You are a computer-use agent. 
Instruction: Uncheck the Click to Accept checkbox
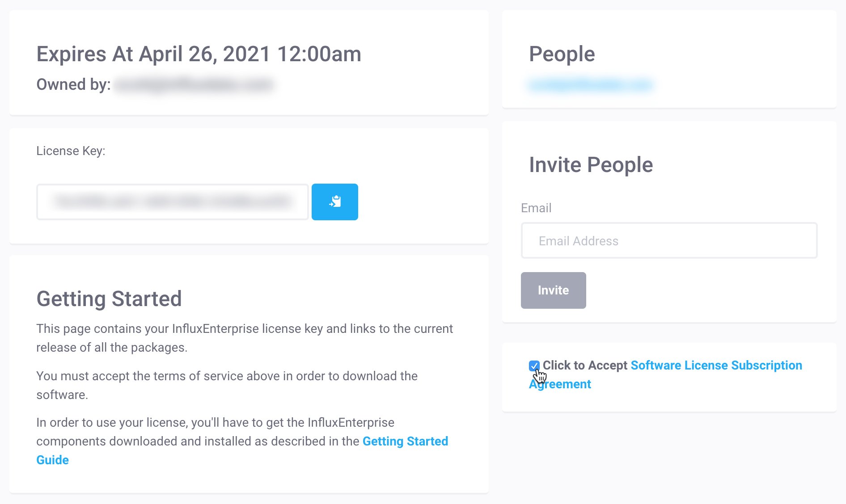[534, 366]
